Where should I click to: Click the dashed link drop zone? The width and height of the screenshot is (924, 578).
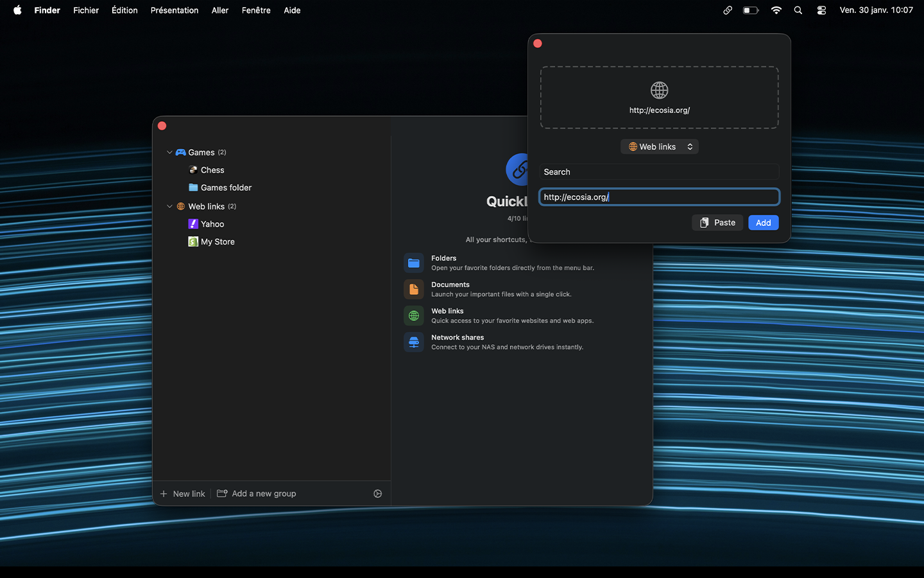pos(660,98)
